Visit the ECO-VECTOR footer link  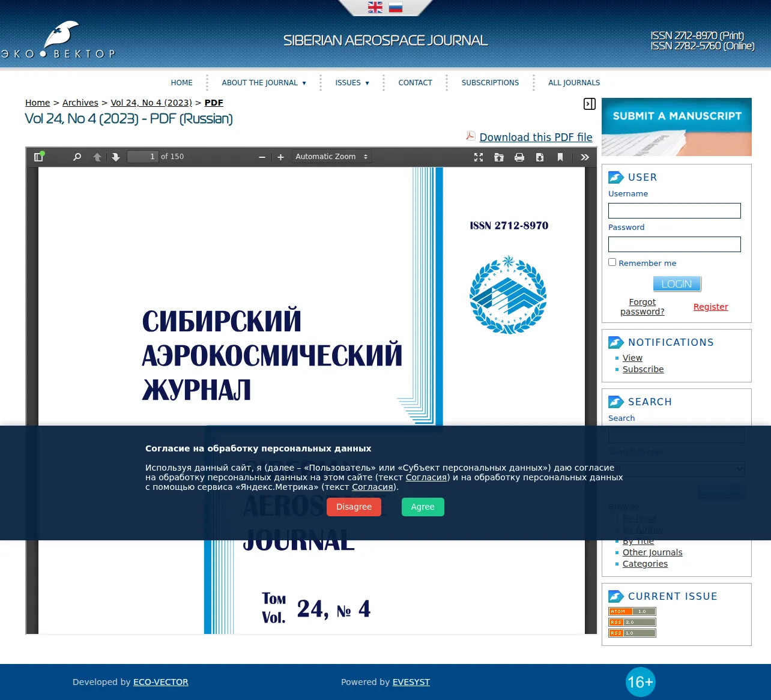[161, 682]
